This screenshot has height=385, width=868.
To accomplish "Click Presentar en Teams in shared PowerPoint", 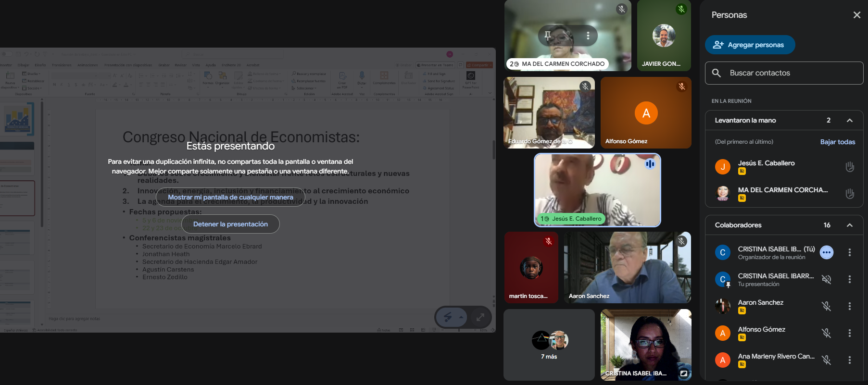I will 435,65.
